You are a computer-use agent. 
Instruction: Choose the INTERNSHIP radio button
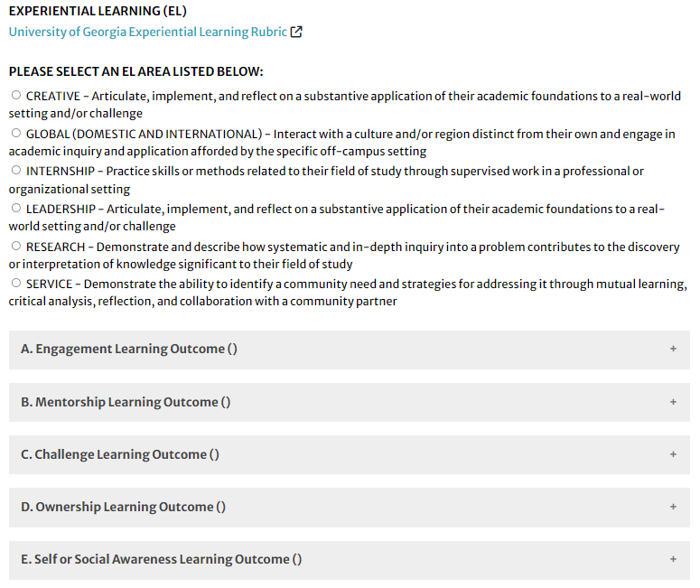pyautogui.click(x=16, y=170)
